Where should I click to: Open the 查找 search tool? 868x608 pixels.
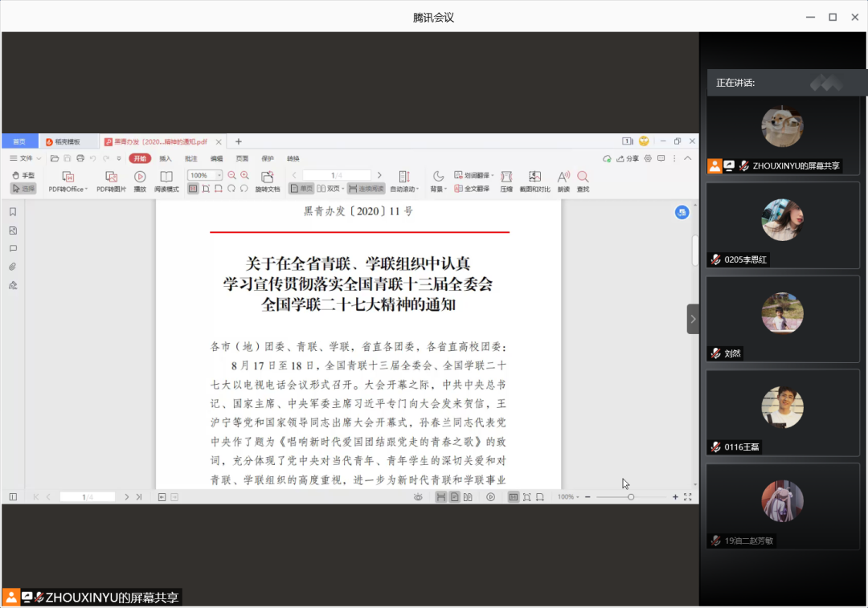point(583,177)
